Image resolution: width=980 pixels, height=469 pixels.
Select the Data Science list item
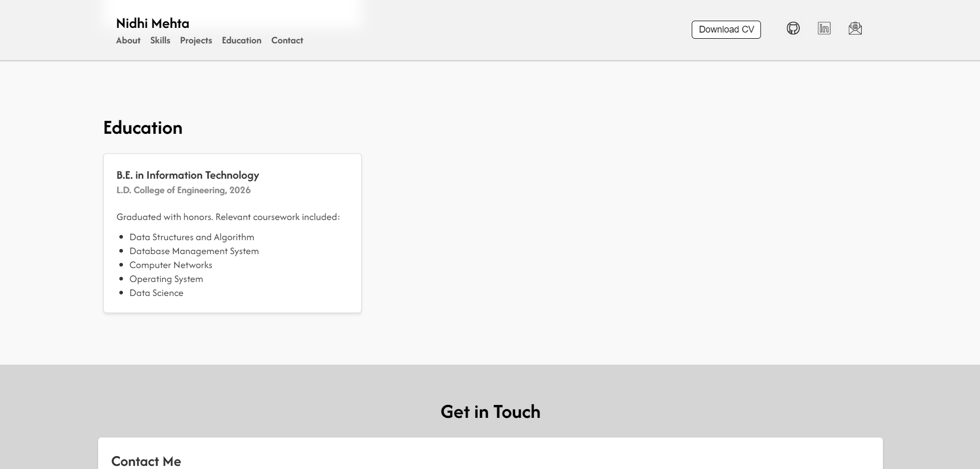click(156, 293)
